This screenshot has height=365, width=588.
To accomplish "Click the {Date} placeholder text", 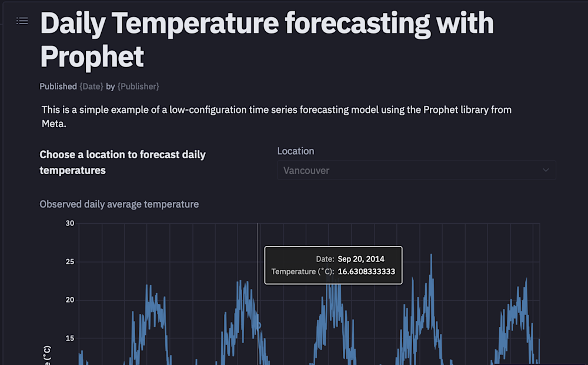I will coord(91,86).
